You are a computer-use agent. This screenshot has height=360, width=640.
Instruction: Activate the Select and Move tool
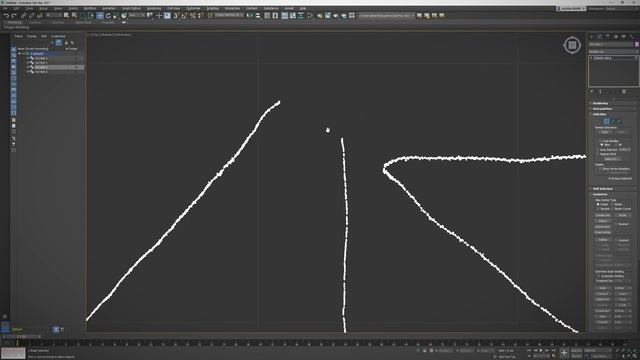100,16
